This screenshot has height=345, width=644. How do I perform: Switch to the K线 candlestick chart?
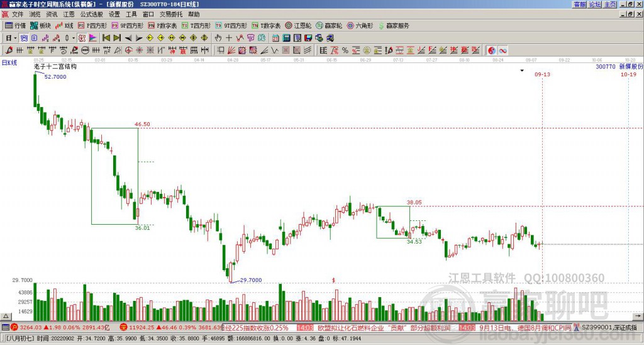pyautogui.click(x=64, y=25)
